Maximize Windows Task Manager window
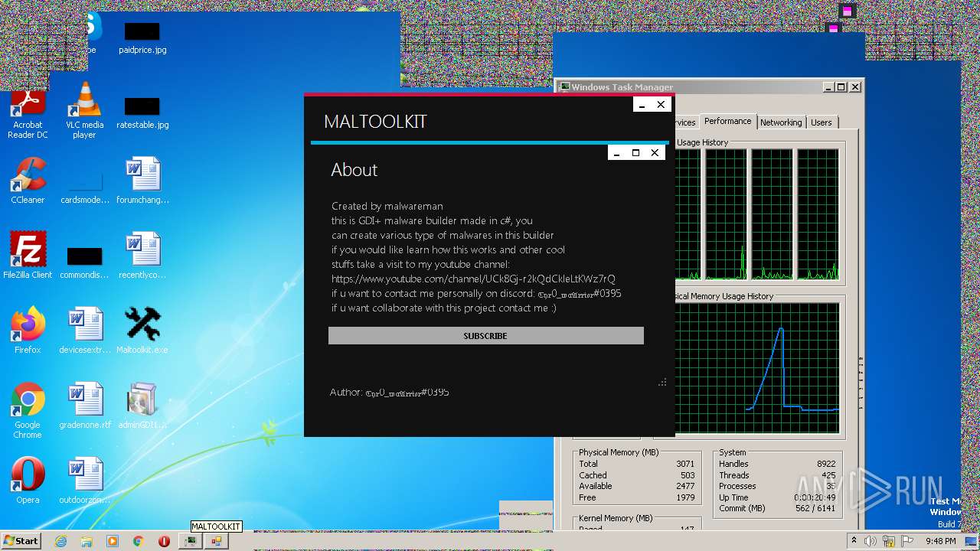This screenshot has width=980, height=551. [x=841, y=87]
